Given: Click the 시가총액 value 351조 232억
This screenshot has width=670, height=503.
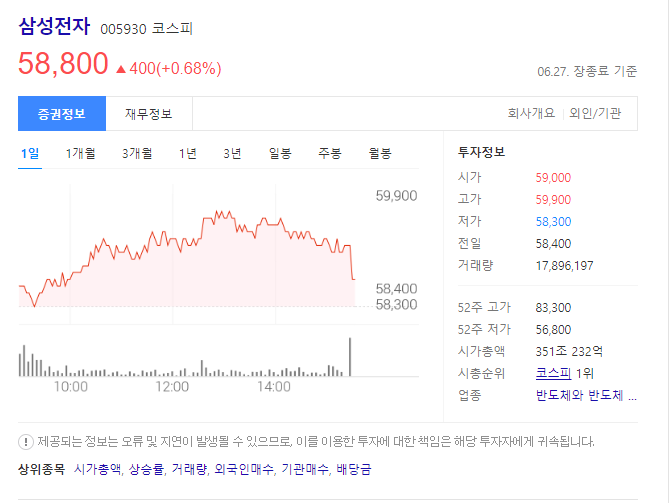Looking at the screenshot, I should [569, 352].
